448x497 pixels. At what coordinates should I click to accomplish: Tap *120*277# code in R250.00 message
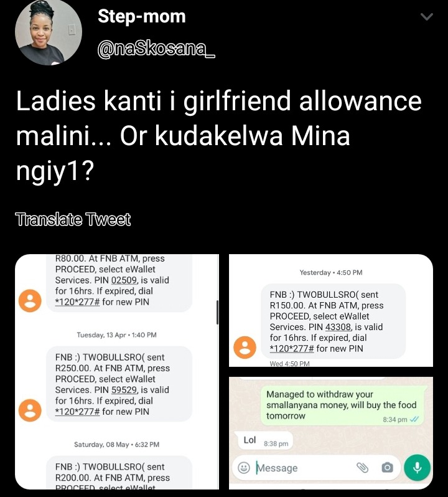[77, 412]
